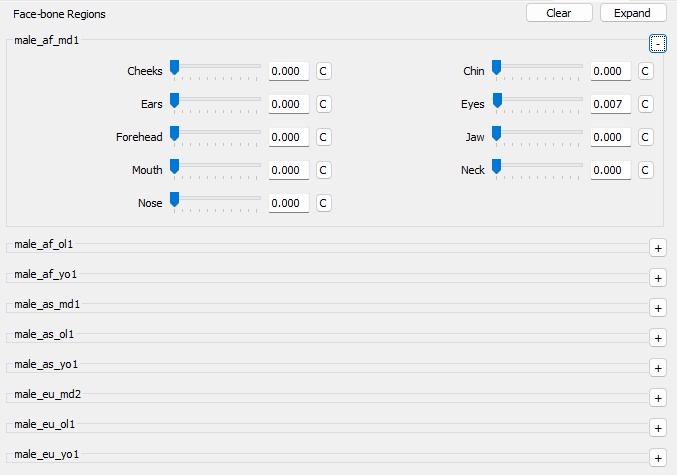
Task: Collapse the male_af_md1 section
Action: 657,44
